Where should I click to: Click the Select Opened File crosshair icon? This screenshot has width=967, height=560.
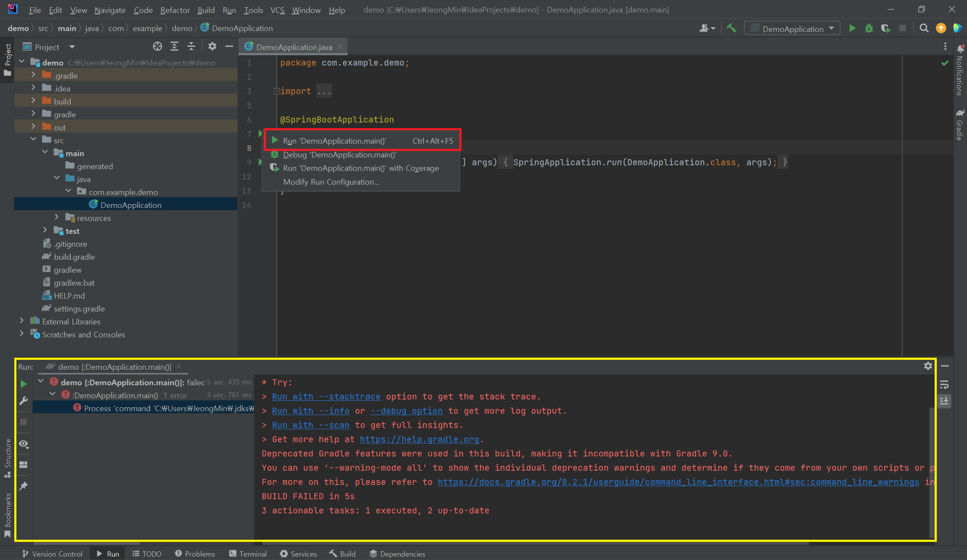click(158, 47)
